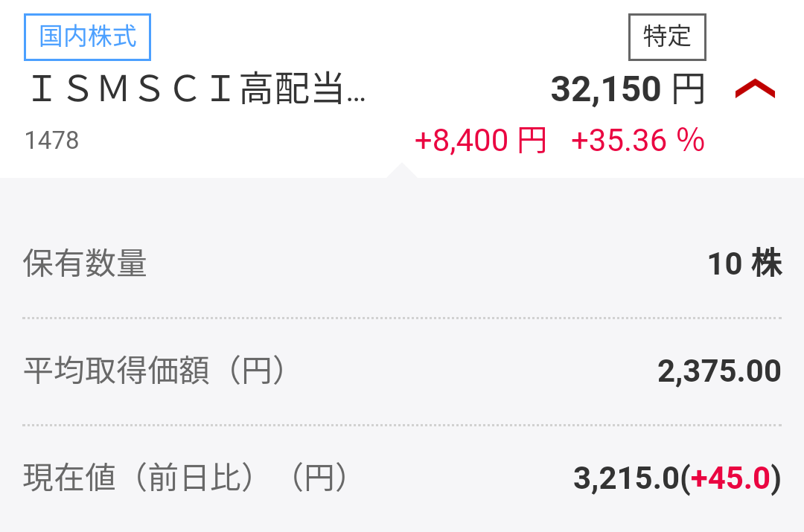804x532 pixels.
Task: Click the 国内株式 category badge
Action: [87, 36]
